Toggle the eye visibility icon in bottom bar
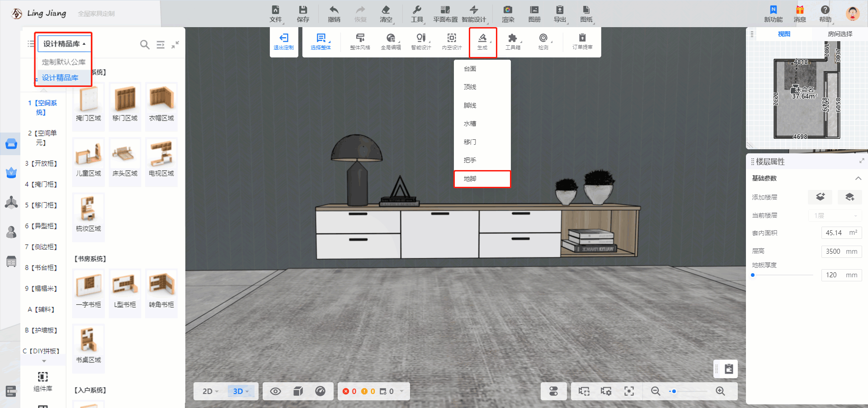Screen dimensions: 868x408 (x=275, y=391)
